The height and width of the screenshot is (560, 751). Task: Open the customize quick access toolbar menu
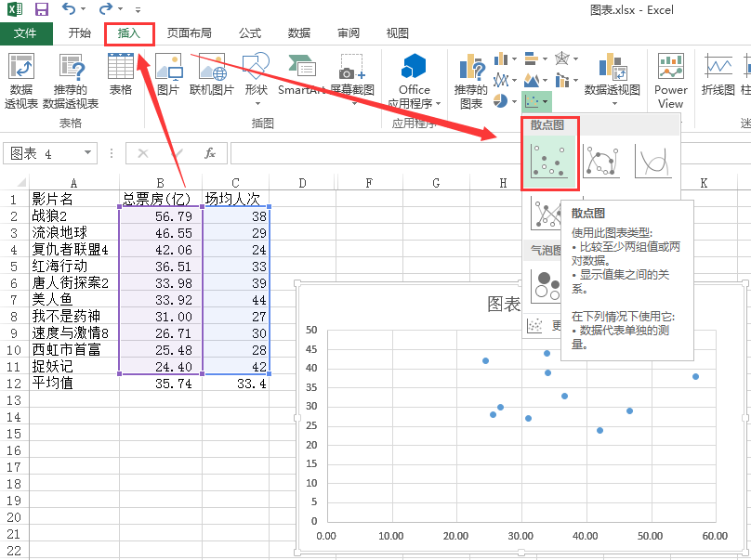(x=138, y=9)
